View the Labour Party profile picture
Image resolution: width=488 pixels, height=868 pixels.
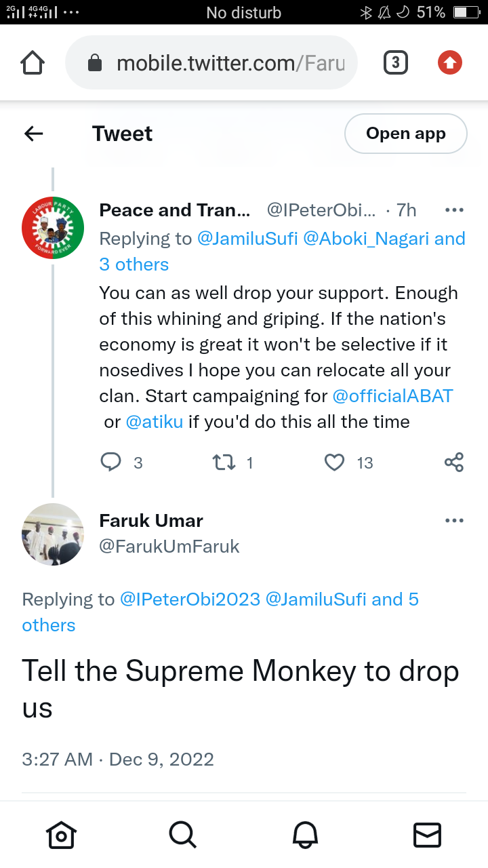53,228
